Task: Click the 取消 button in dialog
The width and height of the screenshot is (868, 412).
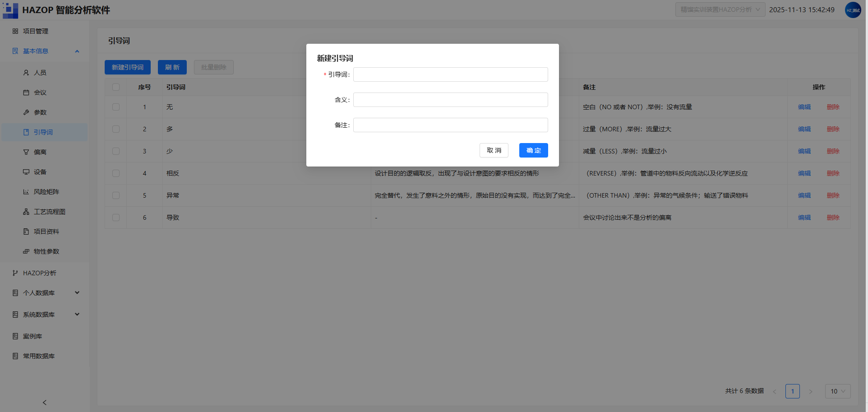Action: (494, 150)
